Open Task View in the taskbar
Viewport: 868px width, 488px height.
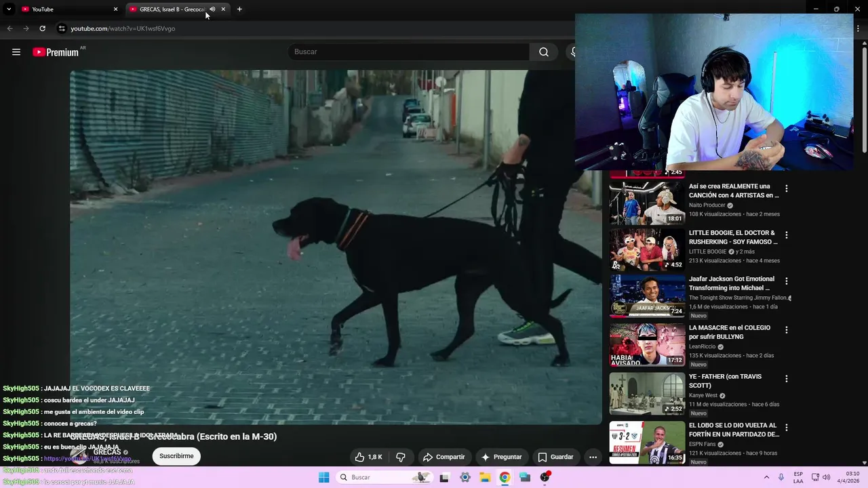point(444,477)
